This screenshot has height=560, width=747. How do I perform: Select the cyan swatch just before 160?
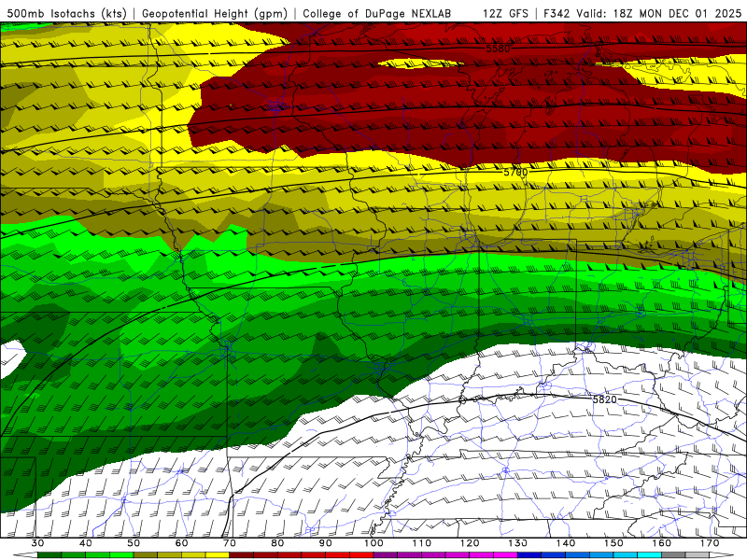click(x=650, y=555)
